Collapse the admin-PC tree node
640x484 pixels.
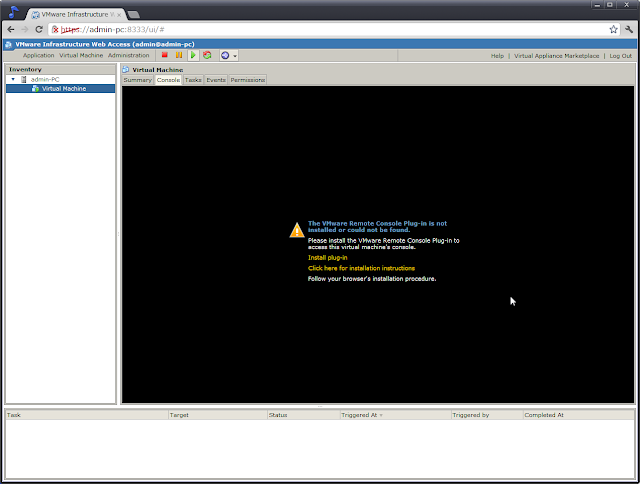(x=13, y=79)
